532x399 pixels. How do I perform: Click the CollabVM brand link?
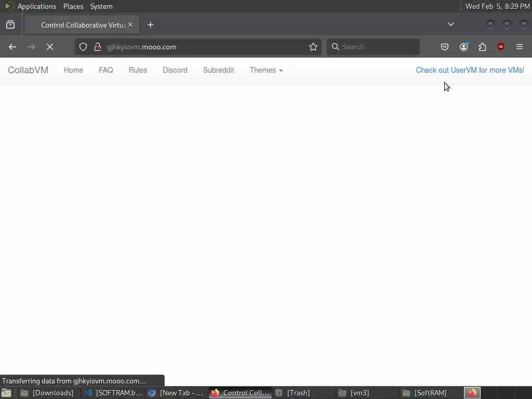click(28, 70)
